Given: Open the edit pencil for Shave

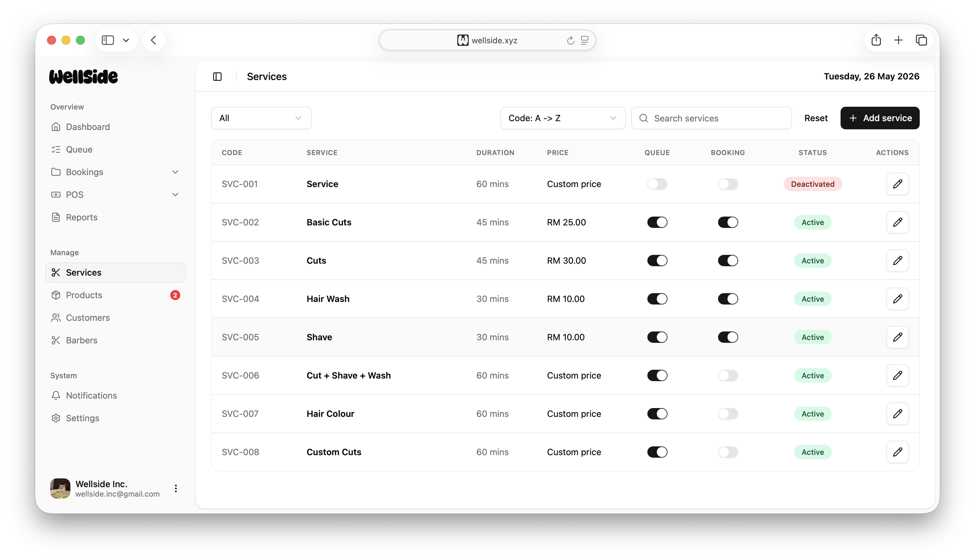Looking at the screenshot, I should tap(897, 337).
